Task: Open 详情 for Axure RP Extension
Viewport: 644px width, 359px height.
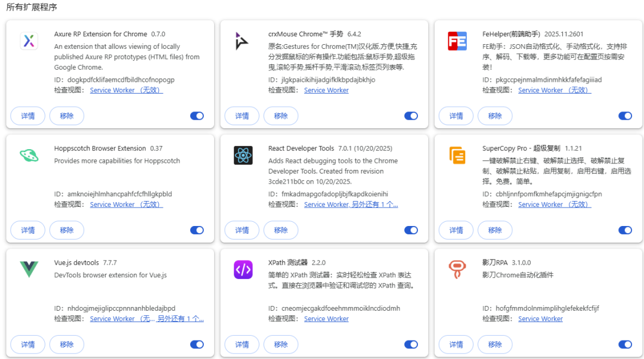Action: pos(28,116)
